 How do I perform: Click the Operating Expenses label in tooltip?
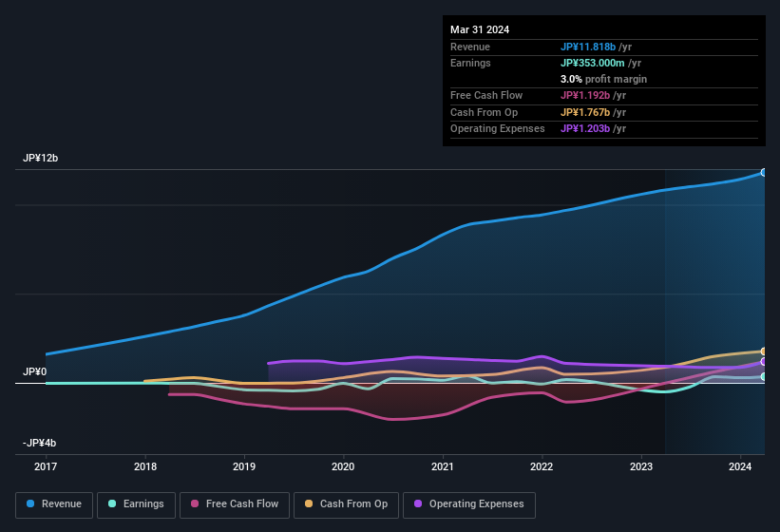click(x=498, y=129)
